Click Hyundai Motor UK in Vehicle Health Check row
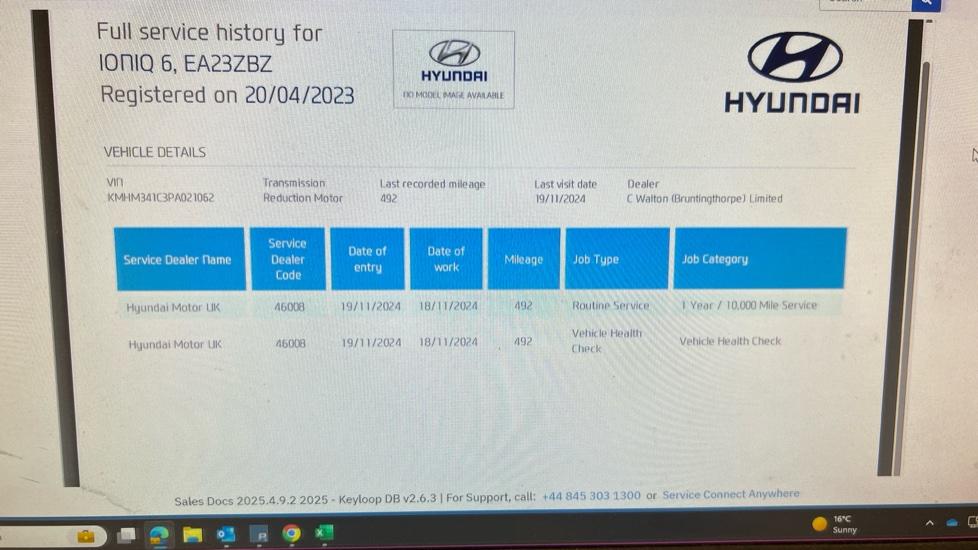The image size is (978, 550). pos(175,344)
